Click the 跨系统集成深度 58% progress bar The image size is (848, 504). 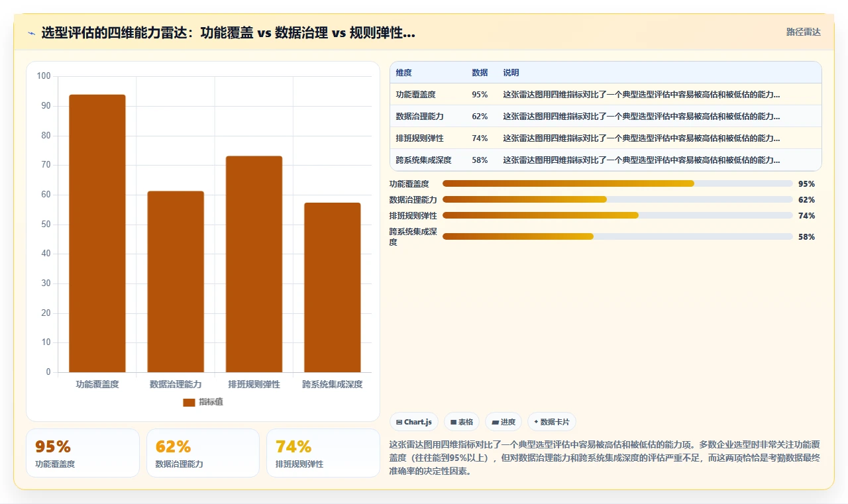(617, 236)
